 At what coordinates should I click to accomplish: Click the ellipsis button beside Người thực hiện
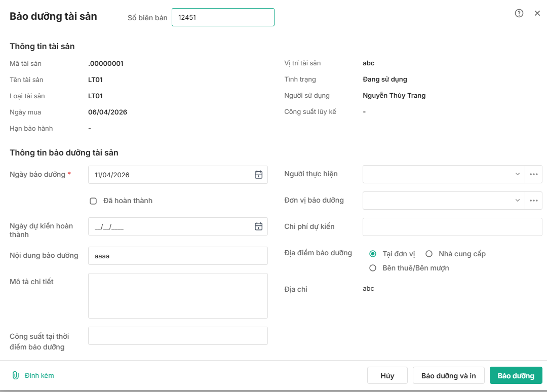tap(533, 174)
